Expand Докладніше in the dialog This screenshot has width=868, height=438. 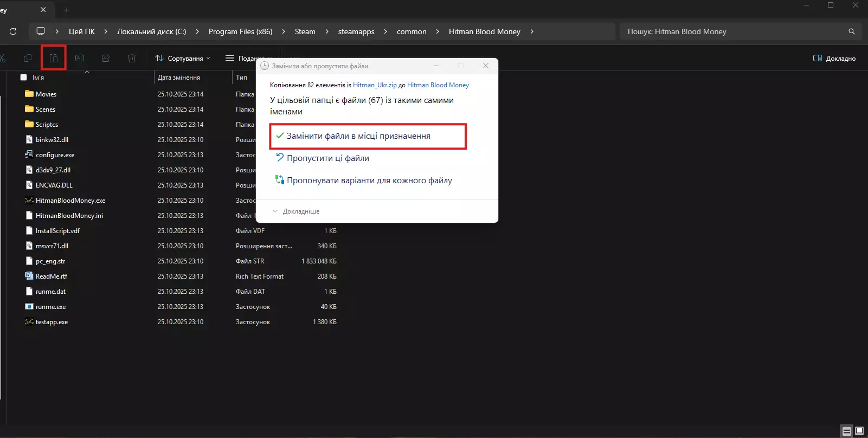[x=296, y=211]
